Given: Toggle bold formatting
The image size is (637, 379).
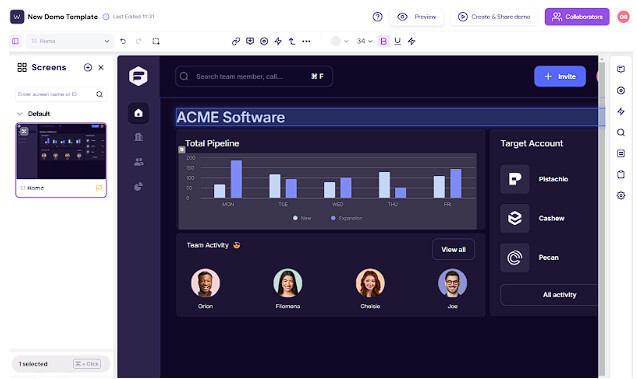Looking at the screenshot, I should click(384, 41).
